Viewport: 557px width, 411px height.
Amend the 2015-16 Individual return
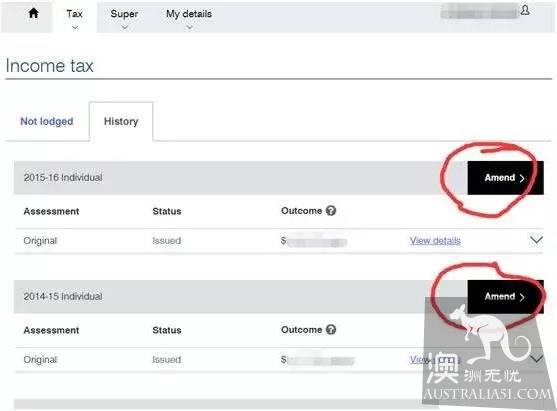505,178
